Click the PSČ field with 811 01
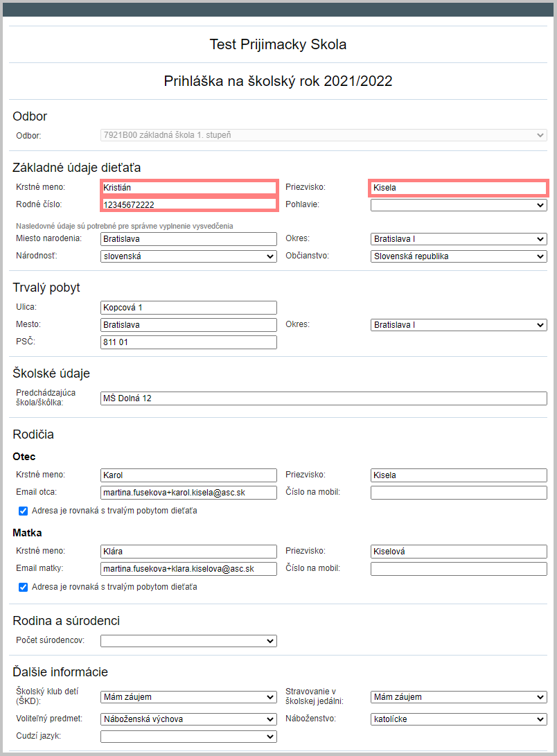The image size is (557, 756). (189, 342)
